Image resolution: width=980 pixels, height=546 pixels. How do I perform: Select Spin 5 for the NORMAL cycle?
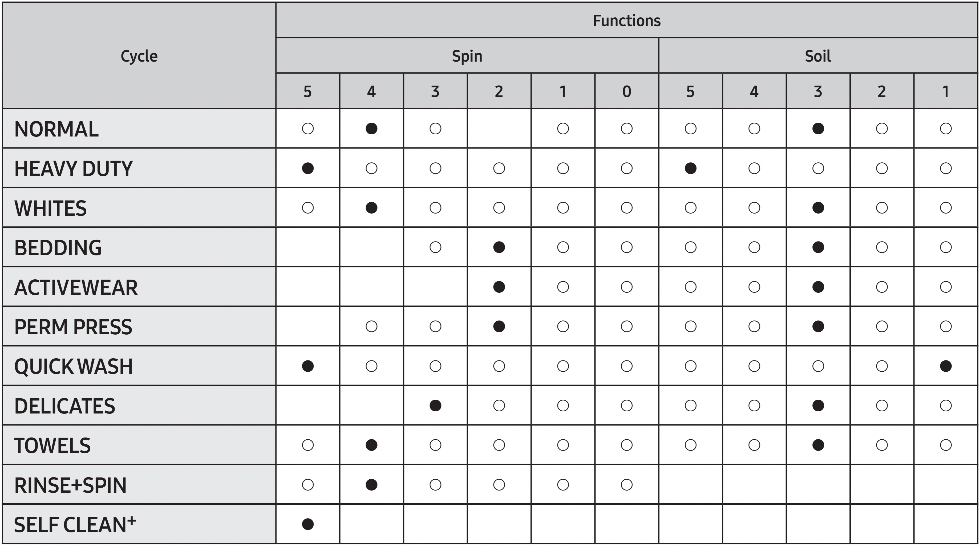click(307, 129)
